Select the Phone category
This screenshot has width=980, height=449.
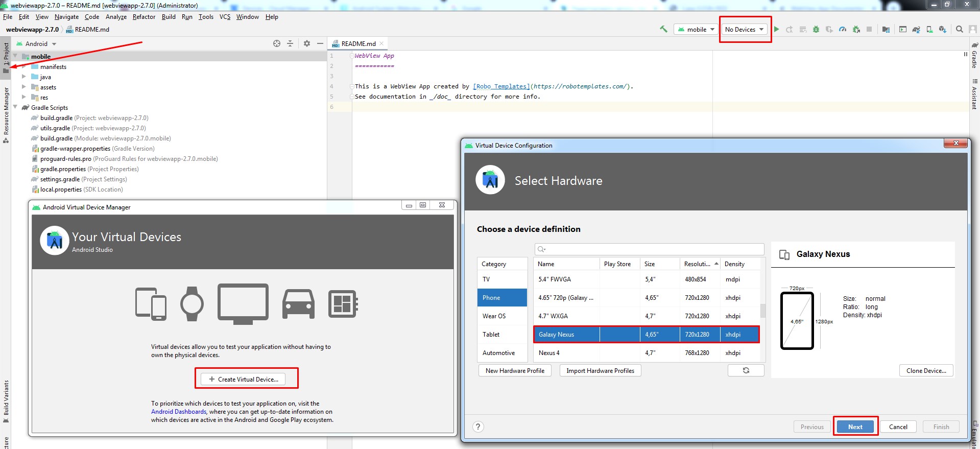pos(502,297)
